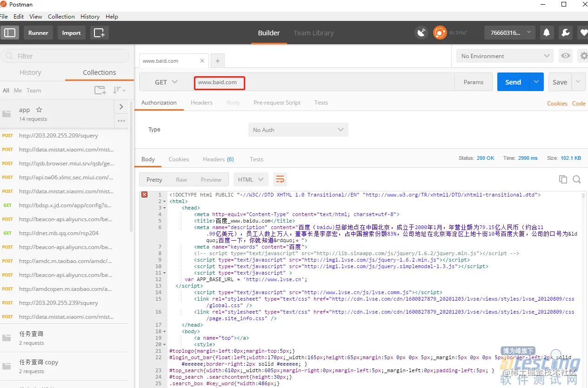Search within response body icon

click(x=577, y=179)
